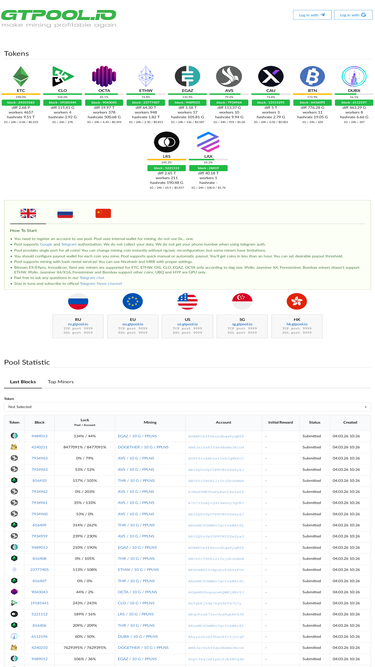Click the US server flag icon

tap(188, 301)
